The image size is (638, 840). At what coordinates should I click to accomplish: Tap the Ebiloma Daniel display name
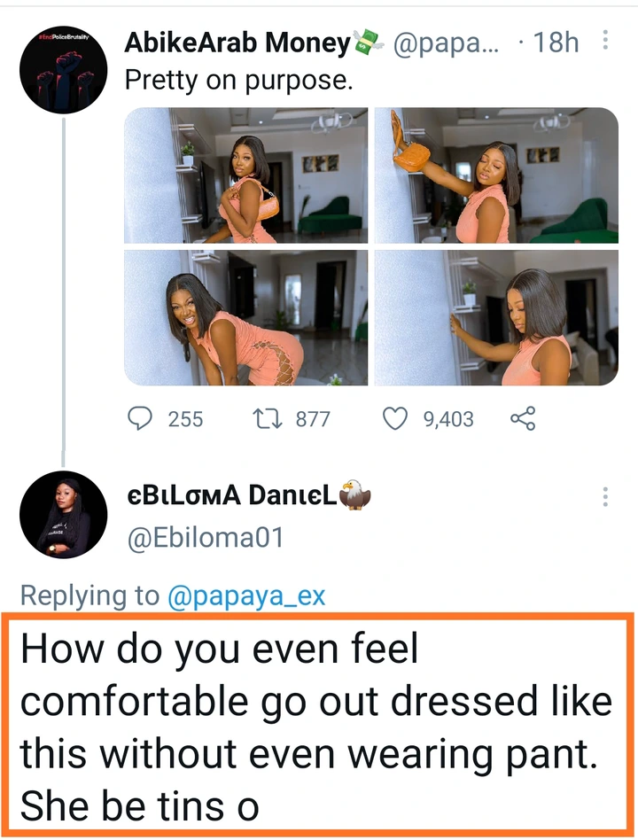coord(230,498)
